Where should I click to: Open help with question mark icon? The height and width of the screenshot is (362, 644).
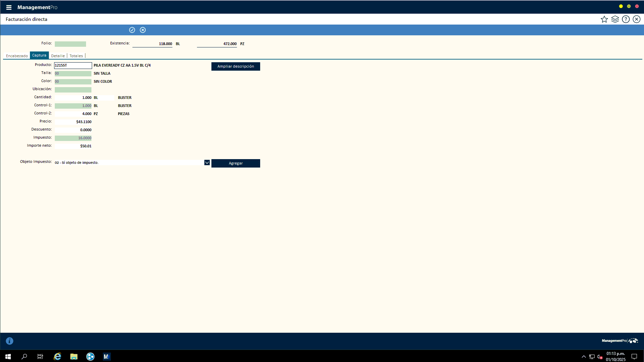(626, 19)
